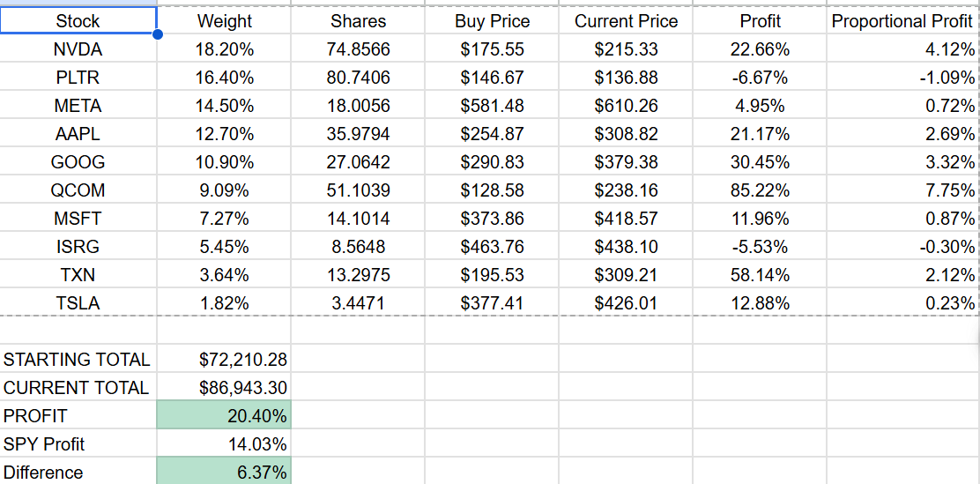The height and width of the screenshot is (484, 980).
Task: Select buy price $373.86
Action: (x=492, y=219)
